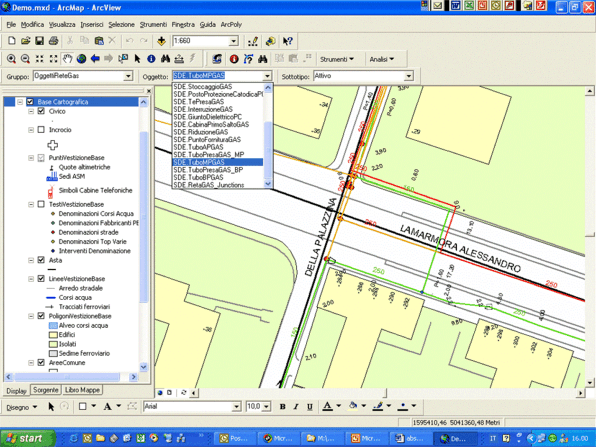
Task: Open the Arial font name dropdown
Action: 236,407
